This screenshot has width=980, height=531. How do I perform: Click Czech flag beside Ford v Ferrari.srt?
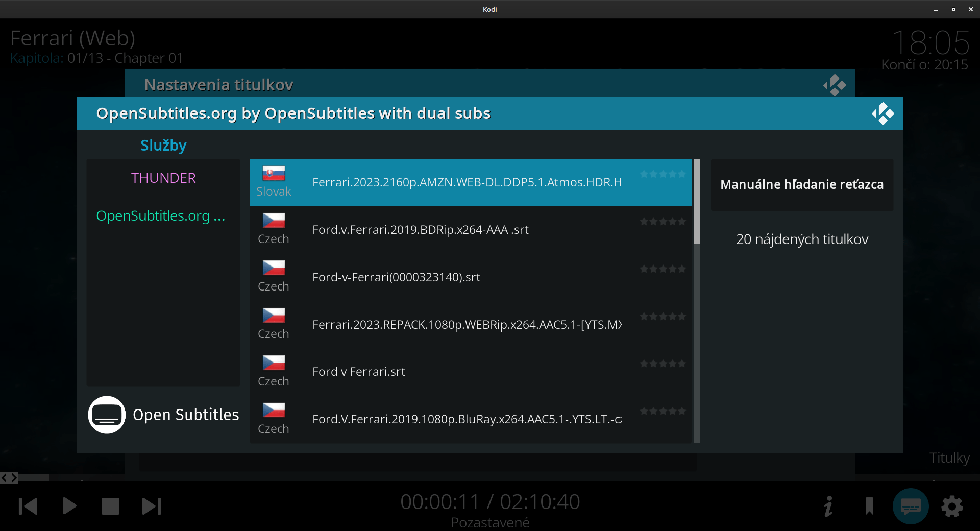tap(274, 363)
